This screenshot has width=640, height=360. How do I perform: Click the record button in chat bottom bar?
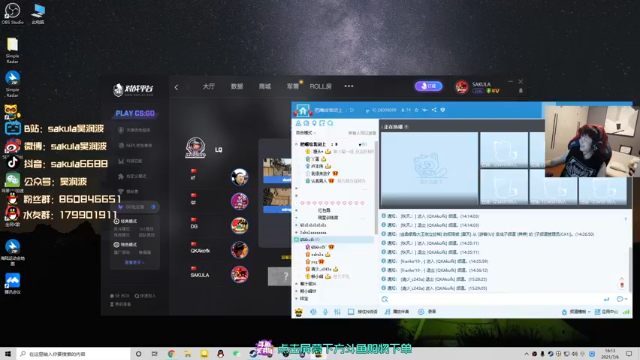[427, 312]
